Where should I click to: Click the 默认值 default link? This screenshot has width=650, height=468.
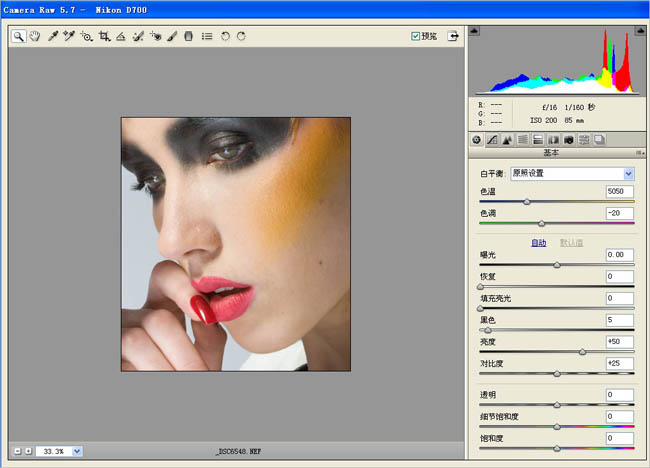coord(570,242)
